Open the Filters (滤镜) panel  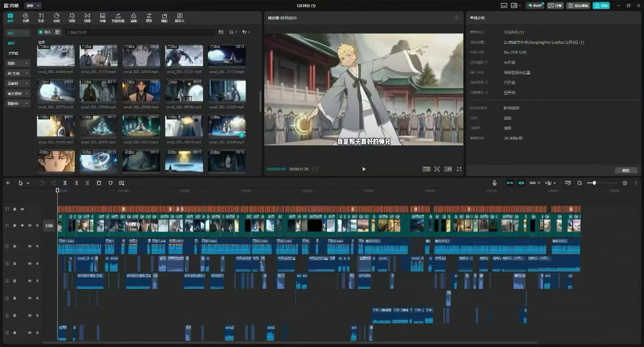pyautogui.click(x=133, y=17)
